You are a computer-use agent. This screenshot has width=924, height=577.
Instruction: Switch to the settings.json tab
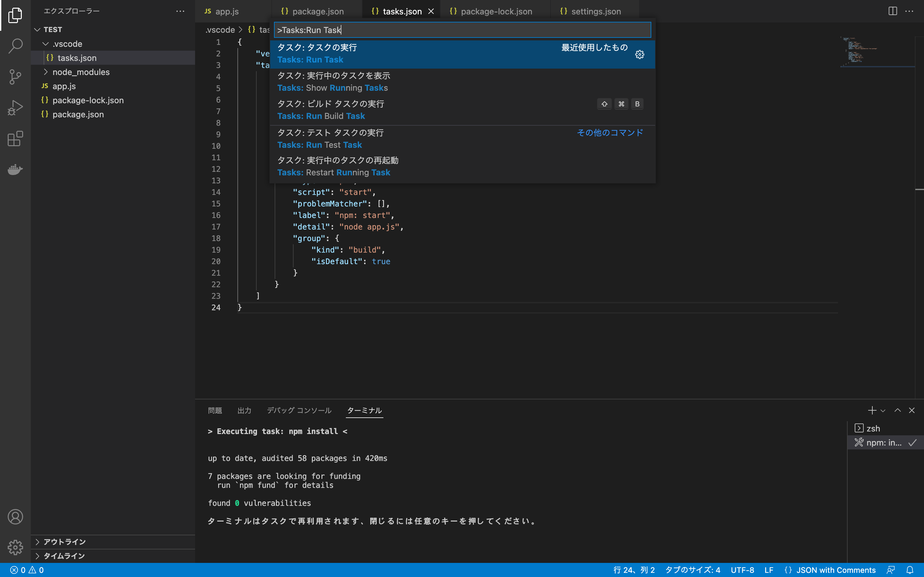tap(596, 11)
